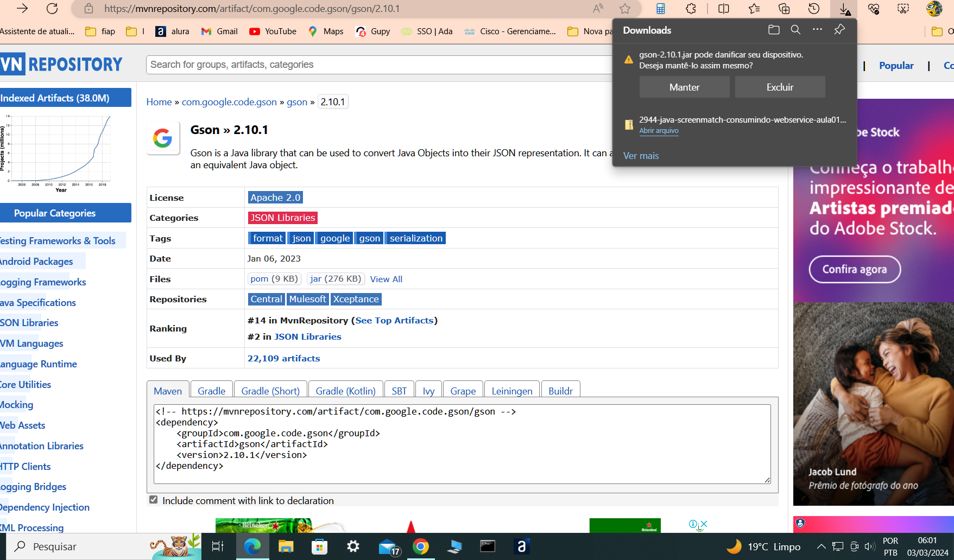This screenshot has width=954, height=560.
Task: Open browser essentials heart icon
Action: coord(874,9)
